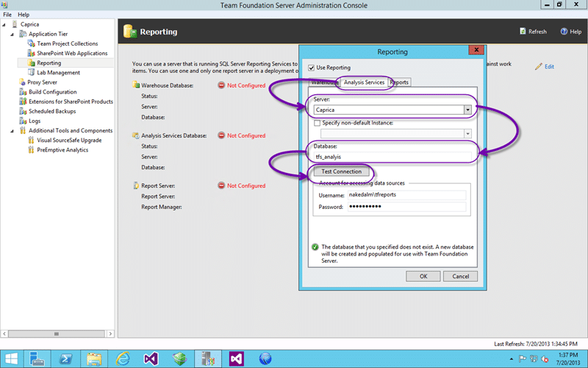Click the Visual SourceSafe Upgrade icon

31,140
